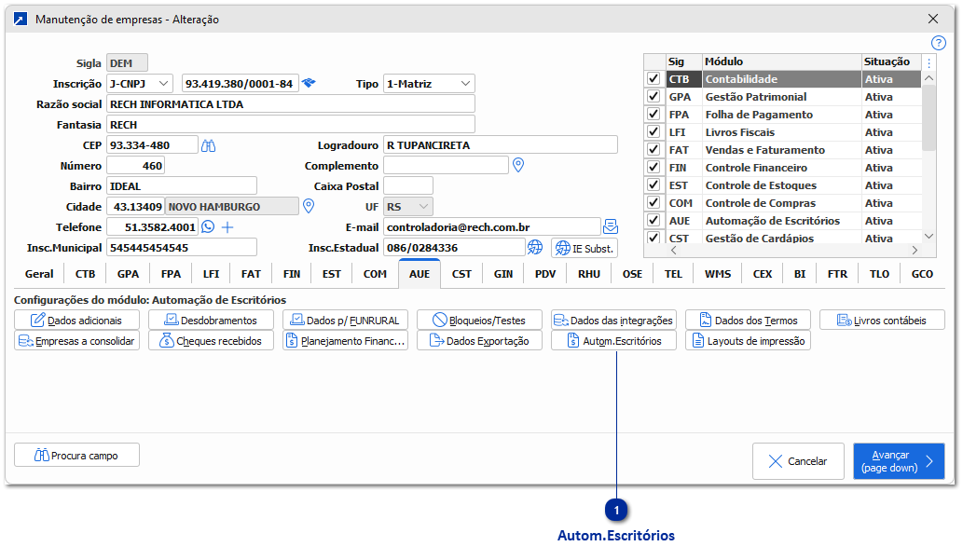Viewport: 963px width, 560px height.
Task: Uncheck the Contabilidade module checkbox
Action: point(653,79)
